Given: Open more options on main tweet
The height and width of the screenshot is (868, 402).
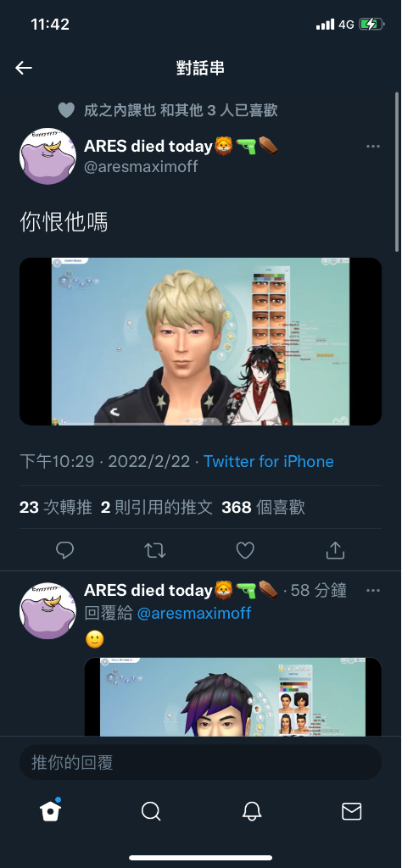Looking at the screenshot, I should click(x=373, y=147).
